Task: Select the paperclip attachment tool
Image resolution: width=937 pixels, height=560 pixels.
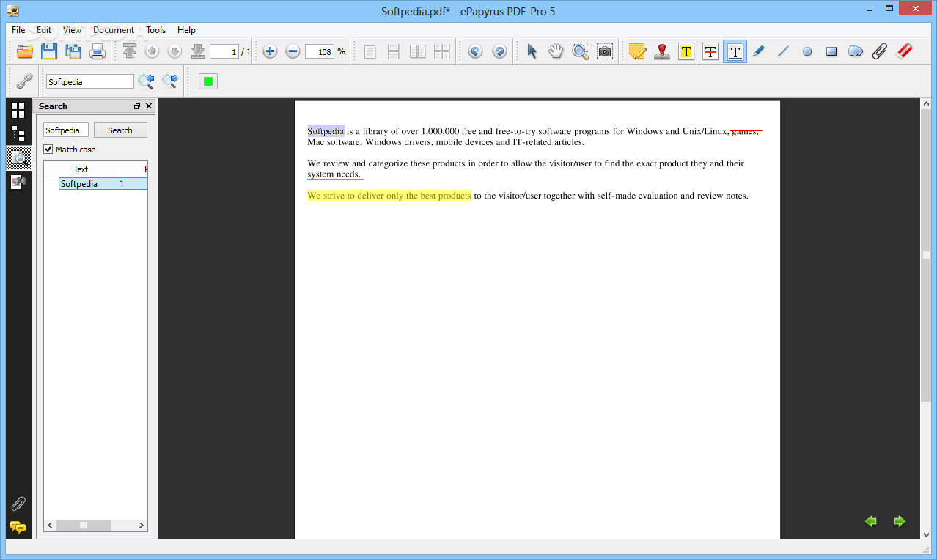Action: [880, 51]
